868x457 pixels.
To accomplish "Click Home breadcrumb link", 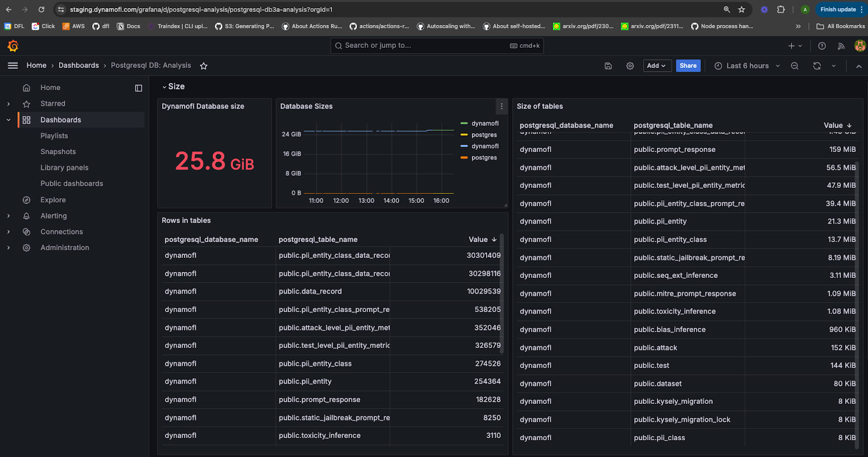I will pyautogui.click(x=36, y=65).
